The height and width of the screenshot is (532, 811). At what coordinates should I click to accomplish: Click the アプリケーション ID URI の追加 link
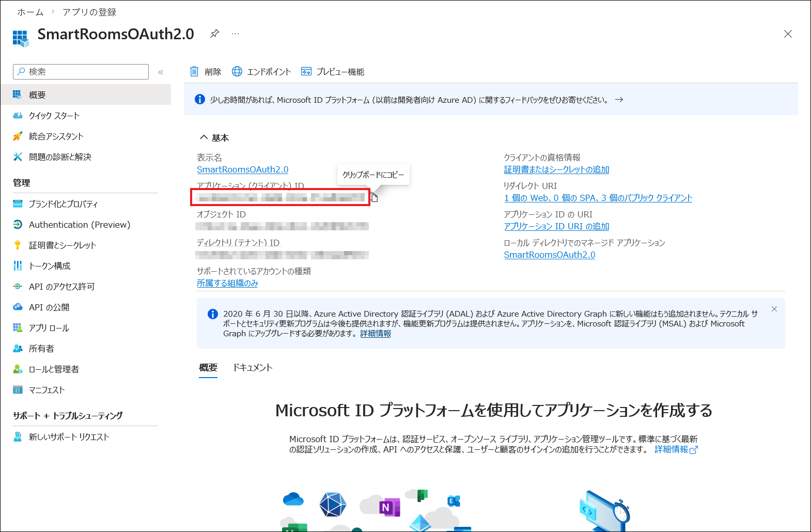(x=556, y=226)
